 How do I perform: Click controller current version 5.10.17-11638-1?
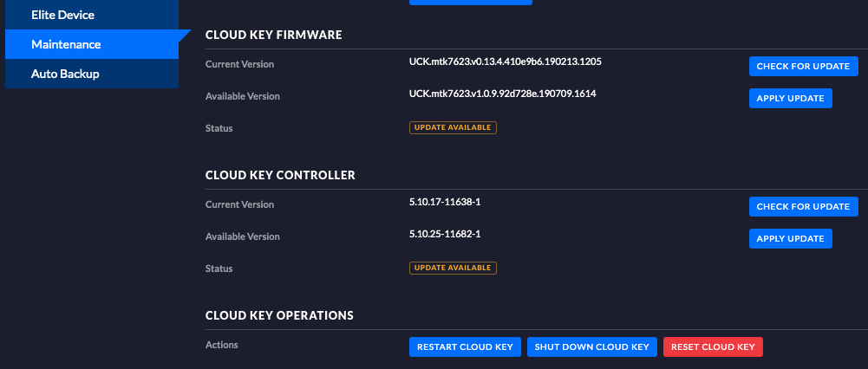tap(445, 202)
